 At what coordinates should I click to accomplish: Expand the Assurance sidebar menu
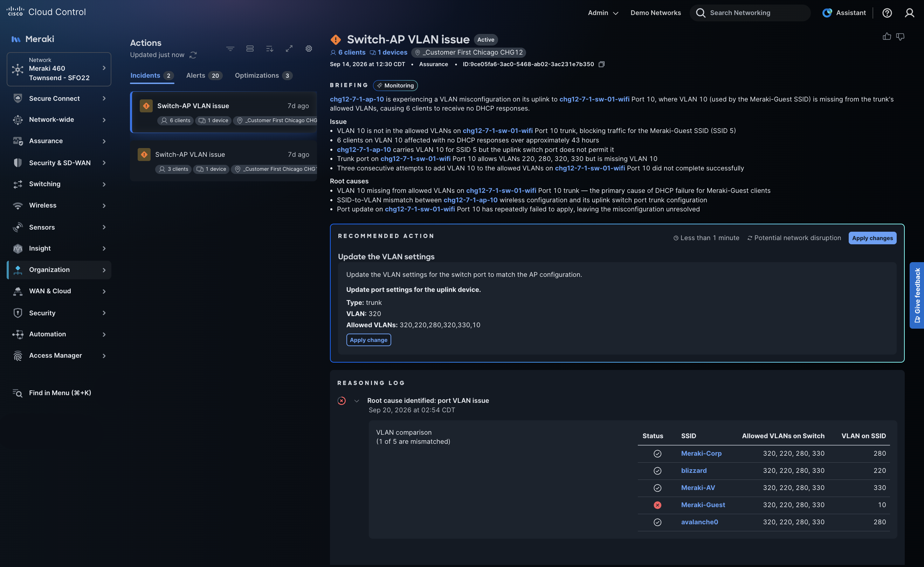coord(59,141)
